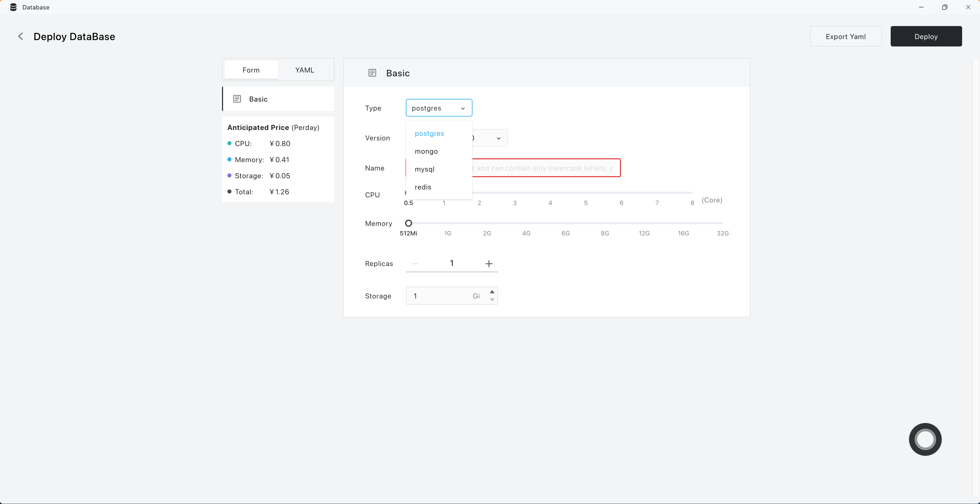This screenshot has width=980, height=504.
Task: Click the storage up arrow stepper
Action: point(492,292)
